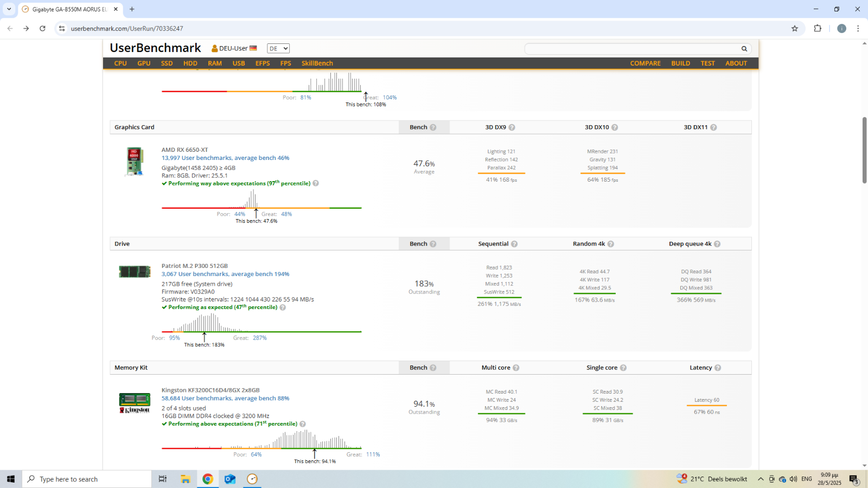Open Windows Start menu
The height and width of the screenshot is (488, 868).
(x=11, y=479)
